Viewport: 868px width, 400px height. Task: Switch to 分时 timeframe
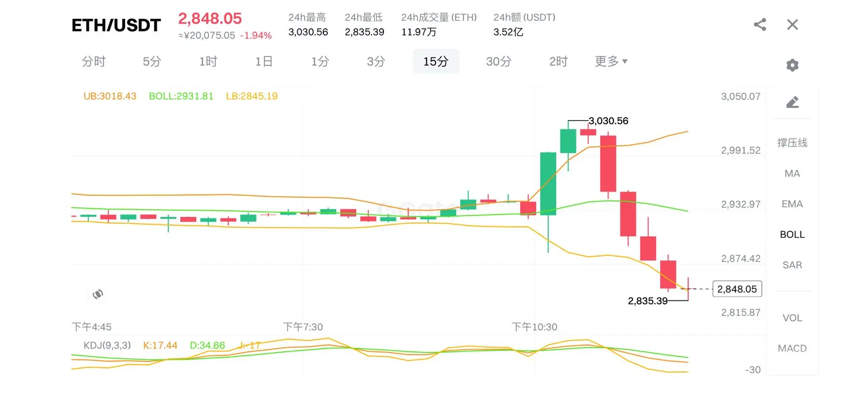pyautogui.click(x=94, y=61)
